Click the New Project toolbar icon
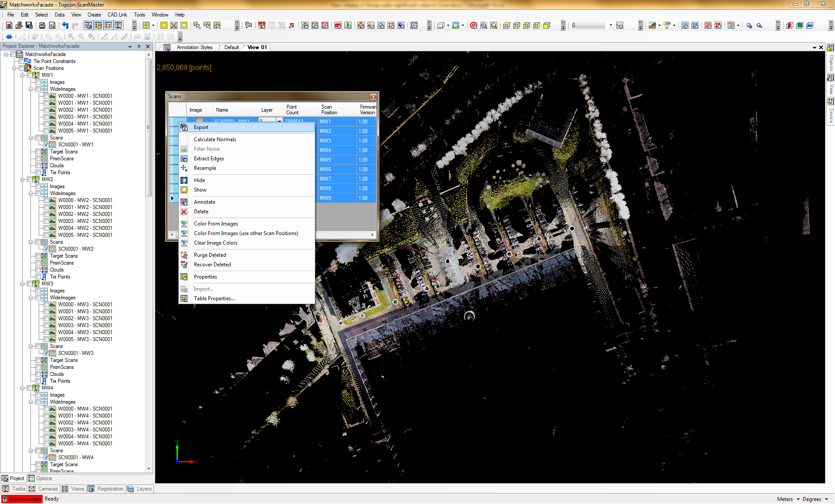 click(9, 26)
